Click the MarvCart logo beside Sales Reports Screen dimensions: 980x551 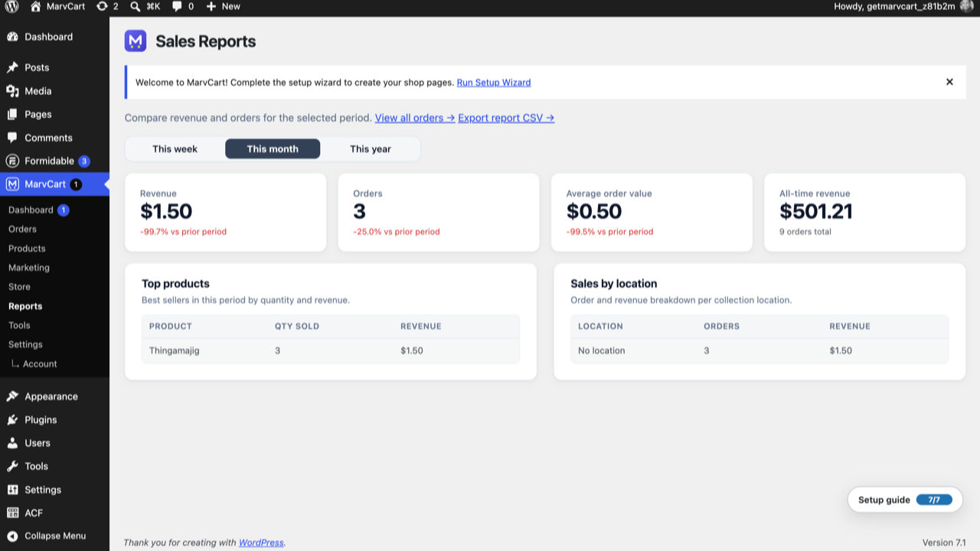[x=136, y=41]
